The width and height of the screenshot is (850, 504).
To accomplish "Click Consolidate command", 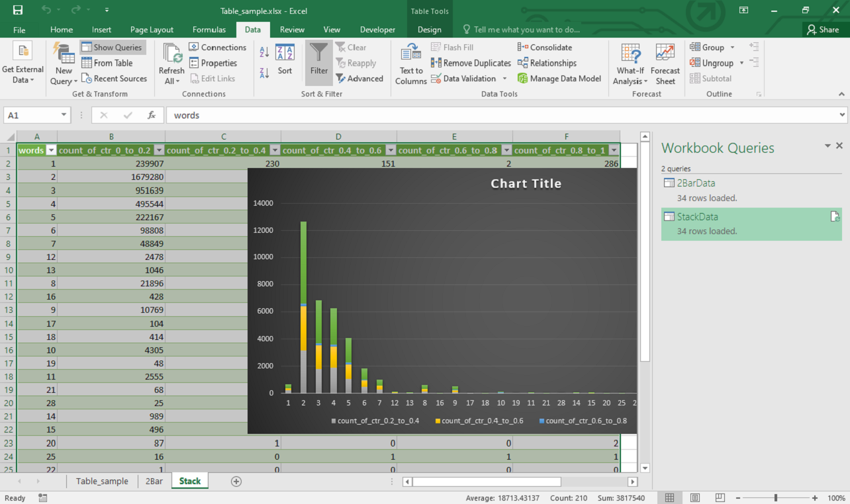I will [x=545, y=47].
